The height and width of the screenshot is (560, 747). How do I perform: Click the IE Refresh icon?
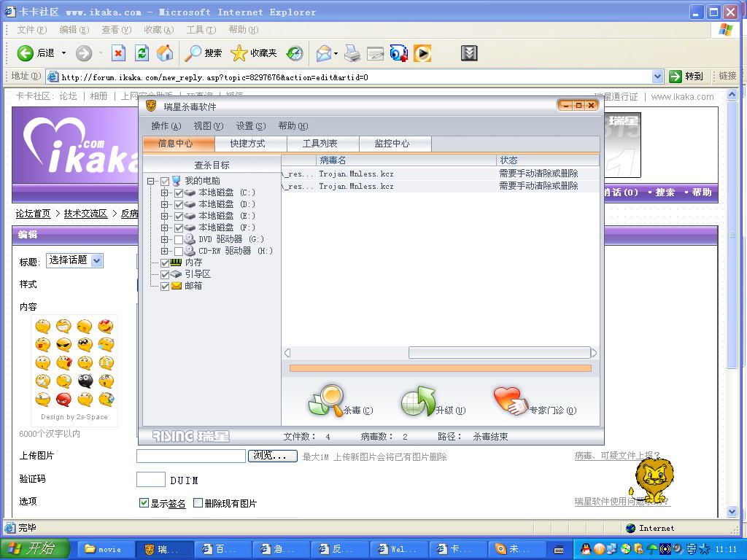pyautogui.click(x=142, y=52)
